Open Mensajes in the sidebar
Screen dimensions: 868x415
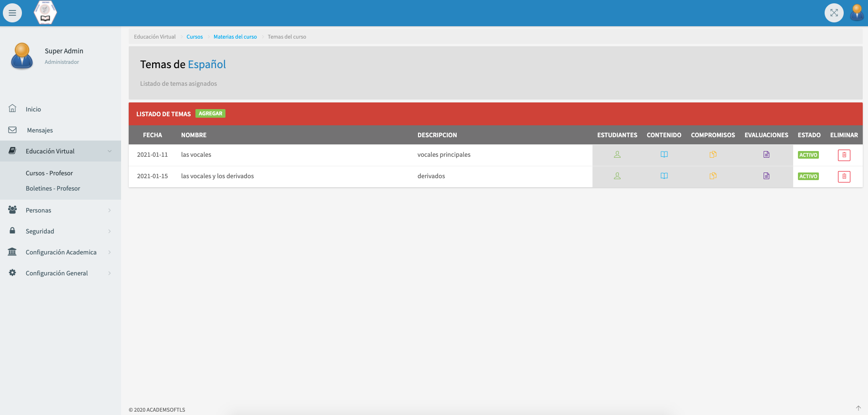coord(40,130)
